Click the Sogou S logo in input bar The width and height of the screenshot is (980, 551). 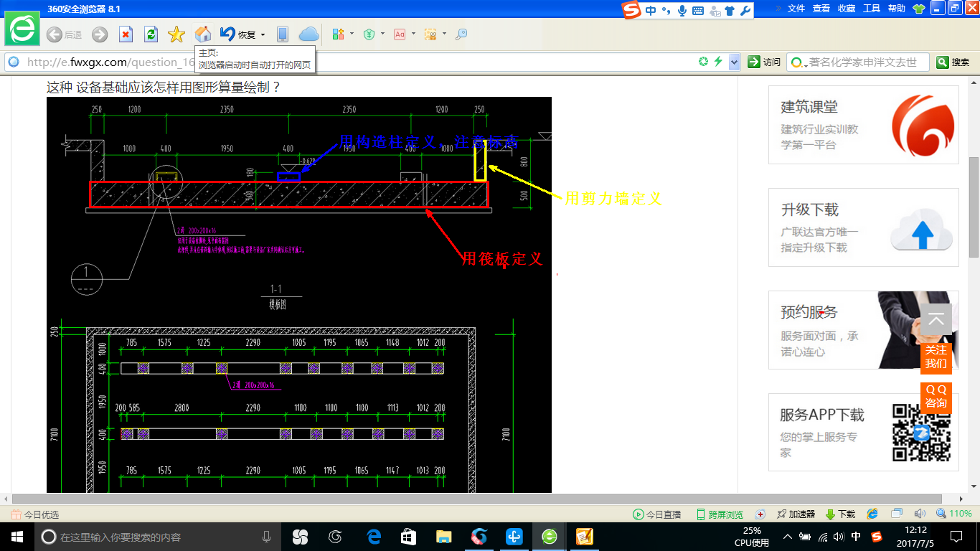coord(631,10)
